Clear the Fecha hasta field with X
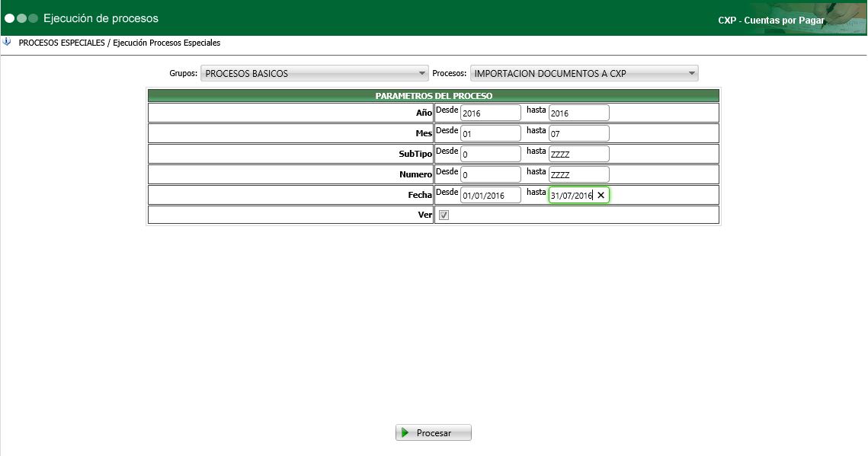Screen dimensions: 868x456 click(601, 195)
